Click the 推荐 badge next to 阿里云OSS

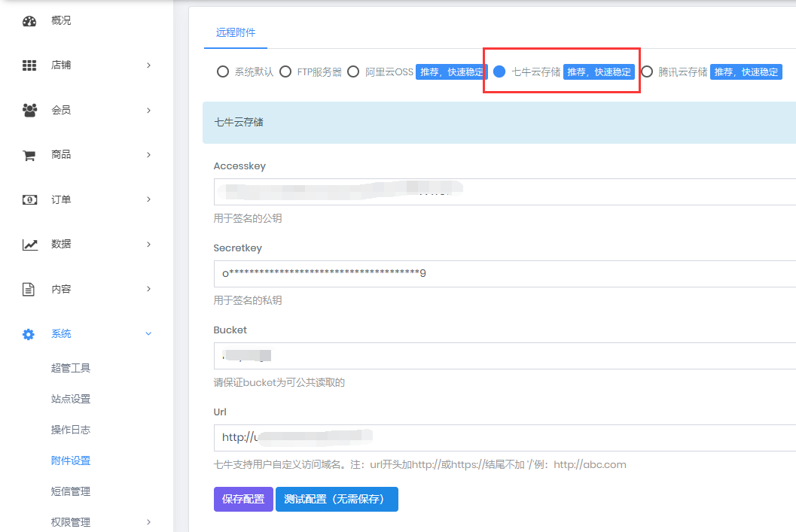[452, 72]
